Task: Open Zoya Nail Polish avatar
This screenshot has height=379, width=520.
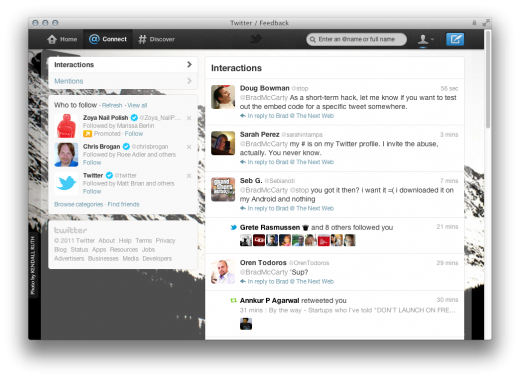Action: 66,126
